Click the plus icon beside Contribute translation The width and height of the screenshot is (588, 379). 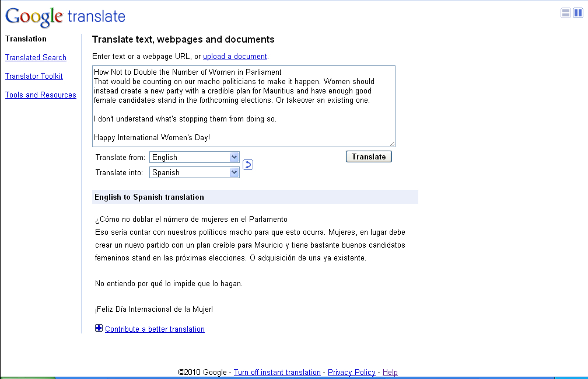tap(99, 328)
